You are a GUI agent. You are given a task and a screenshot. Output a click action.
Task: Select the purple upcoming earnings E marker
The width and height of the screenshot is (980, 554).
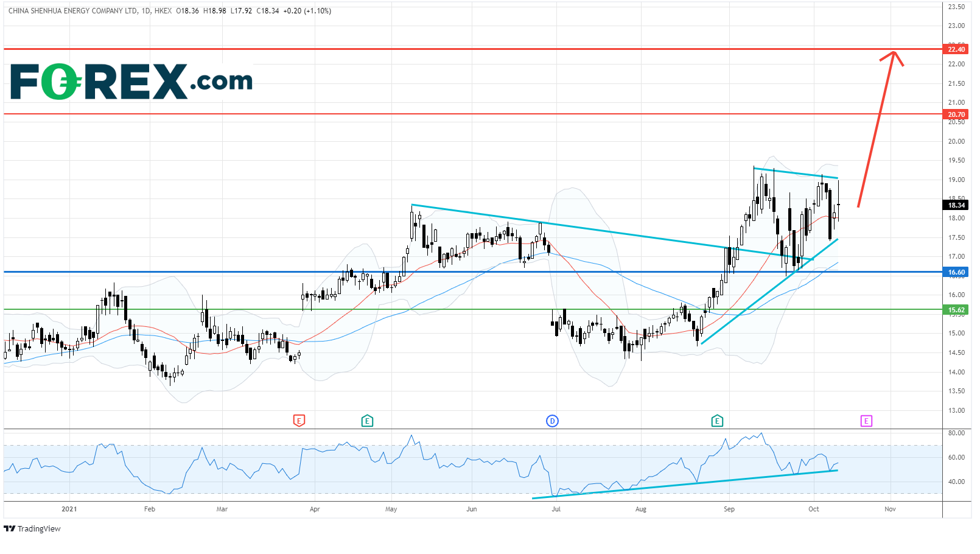click(866, 421)
